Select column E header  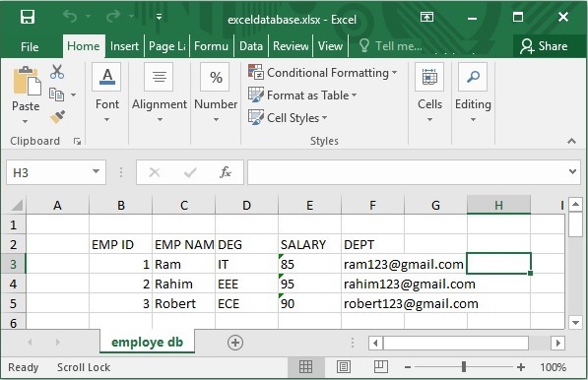[x=309, y=205]
